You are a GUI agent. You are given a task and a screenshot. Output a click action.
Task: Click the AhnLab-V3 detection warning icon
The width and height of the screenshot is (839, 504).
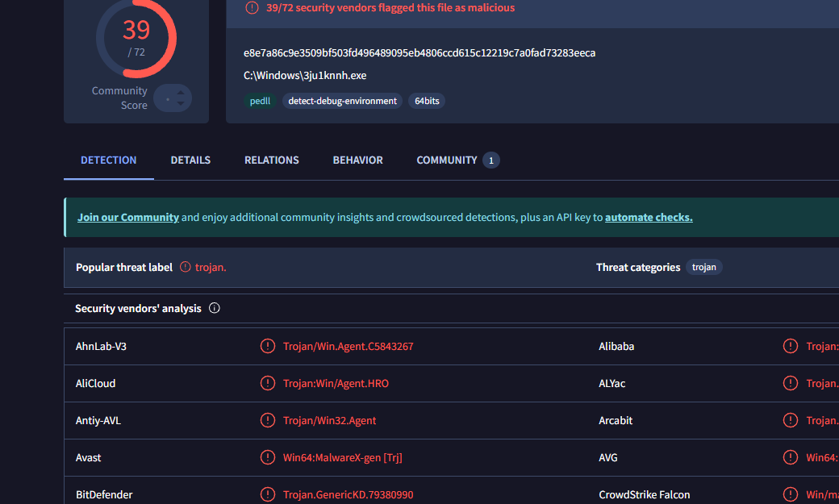[268, 346]
